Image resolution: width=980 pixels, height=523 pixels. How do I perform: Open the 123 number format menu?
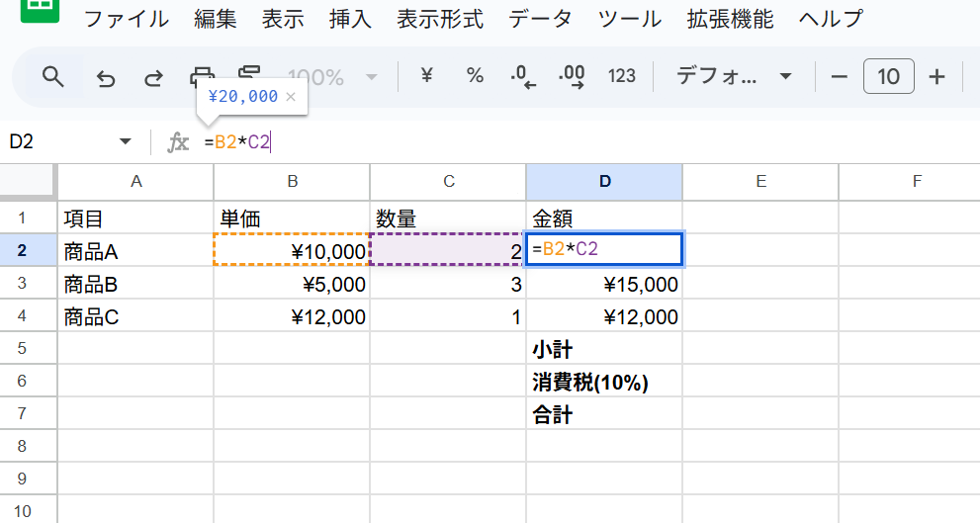click(x=621, y=76)
